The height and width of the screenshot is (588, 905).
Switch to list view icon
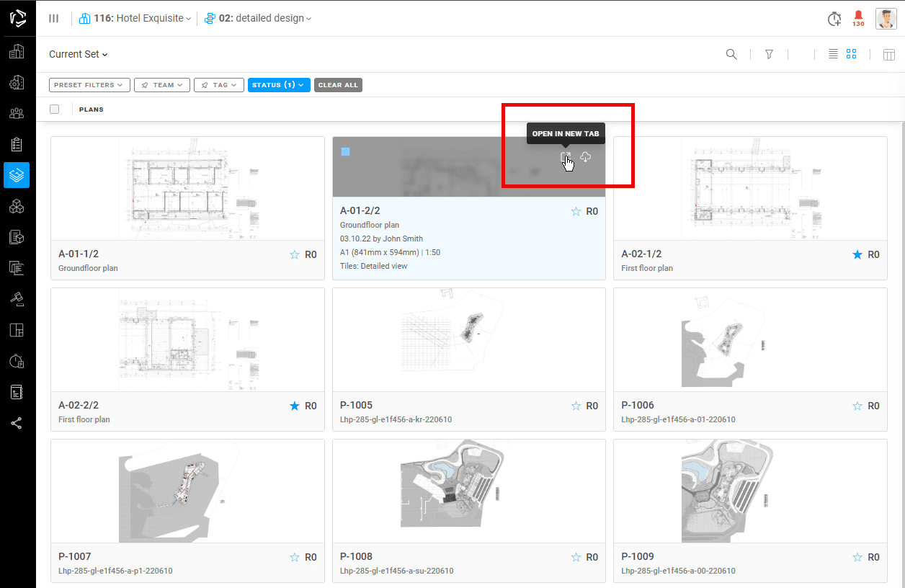coord(833,54)
